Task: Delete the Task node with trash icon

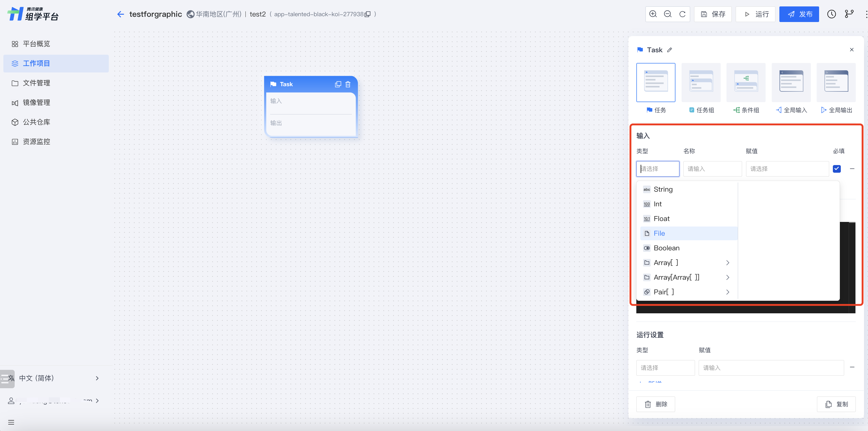Action: [x=348, y=84]
